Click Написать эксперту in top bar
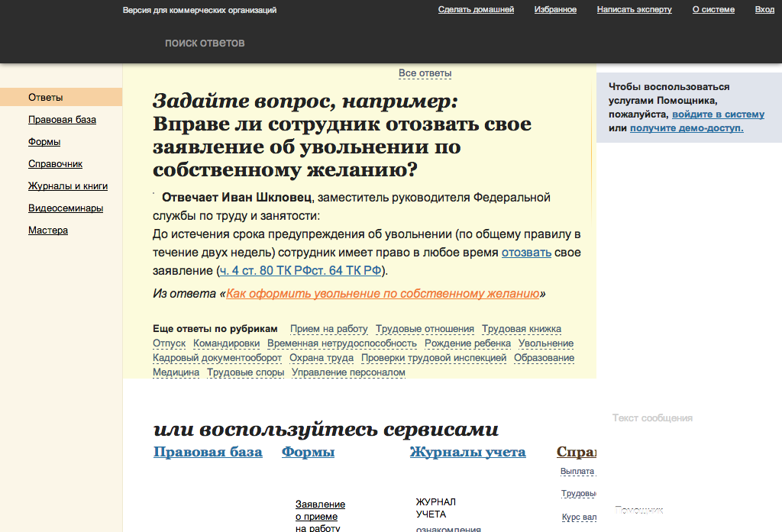Image resolution: width=782 pixels, height=532 pixels. tap(634, 10)
